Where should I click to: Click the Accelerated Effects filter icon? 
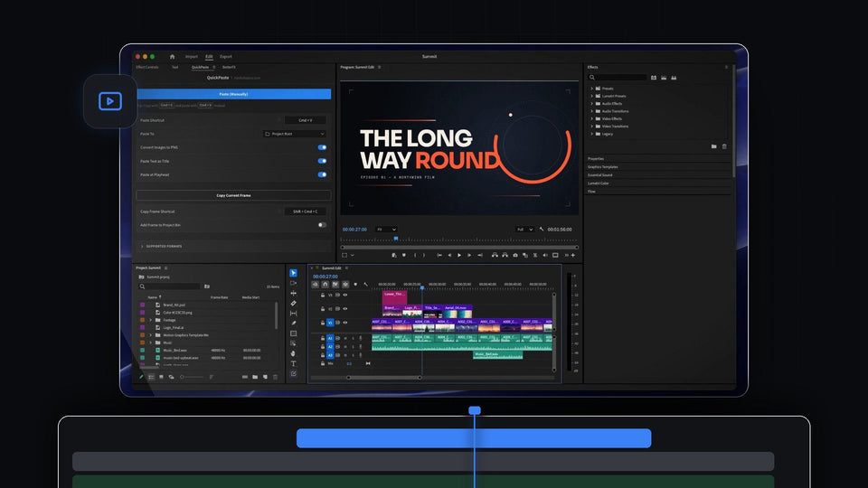tap(654, 78)
